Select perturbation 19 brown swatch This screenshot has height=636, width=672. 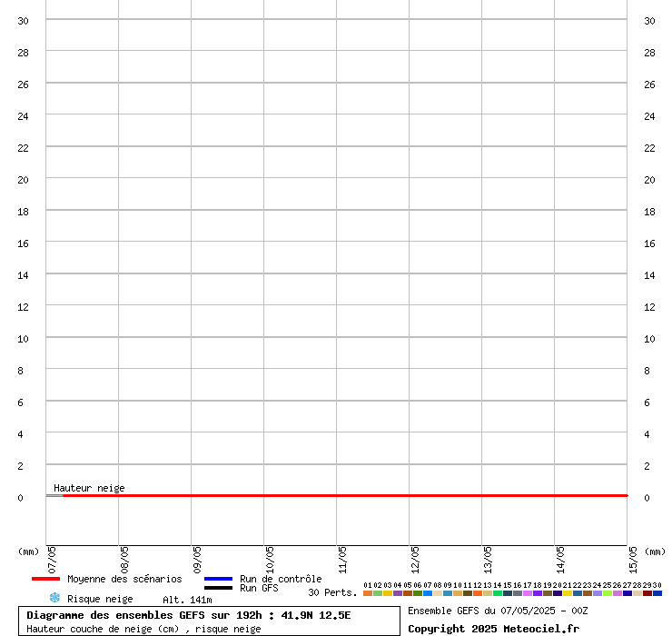[x=548, y=593]
